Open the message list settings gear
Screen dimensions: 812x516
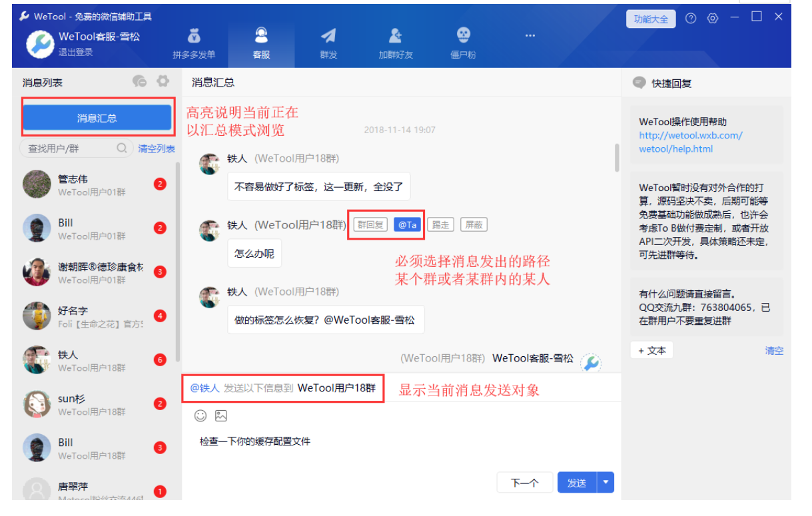pos(163,81)
